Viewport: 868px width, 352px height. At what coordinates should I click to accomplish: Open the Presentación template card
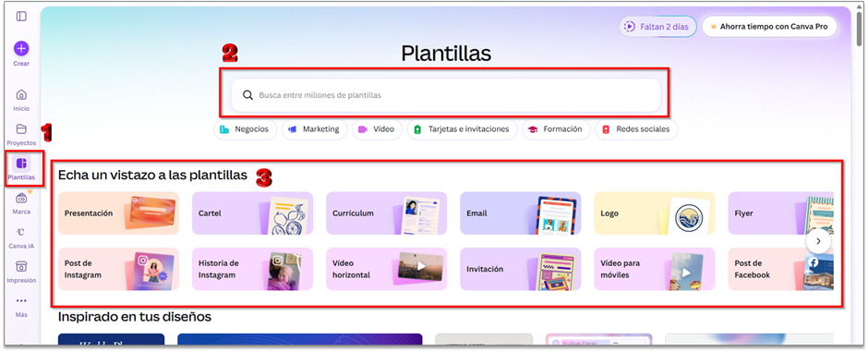click(118, 213)
